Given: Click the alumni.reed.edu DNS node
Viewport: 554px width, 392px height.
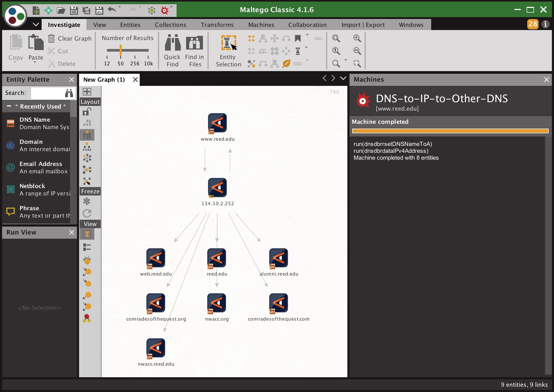Looking at the screenshot, I should pyautogui.click(x=279, y=259).
